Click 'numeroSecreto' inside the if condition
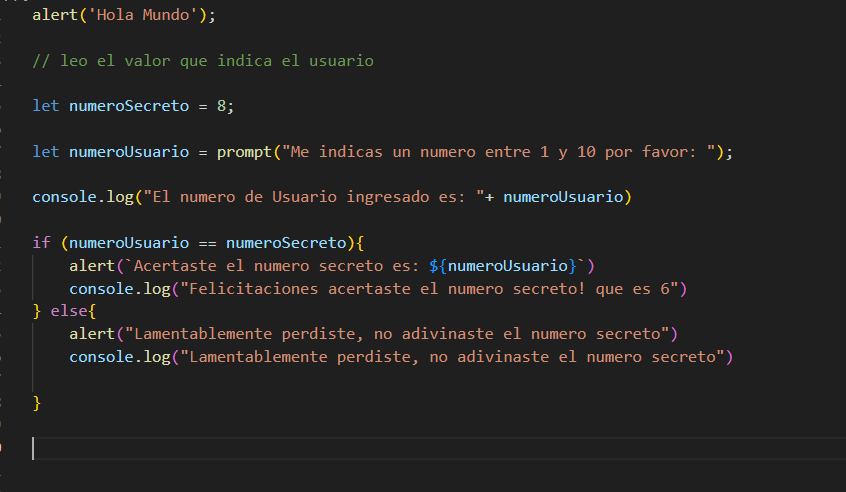This screenshot has height=492, width=846. [286, 243]
